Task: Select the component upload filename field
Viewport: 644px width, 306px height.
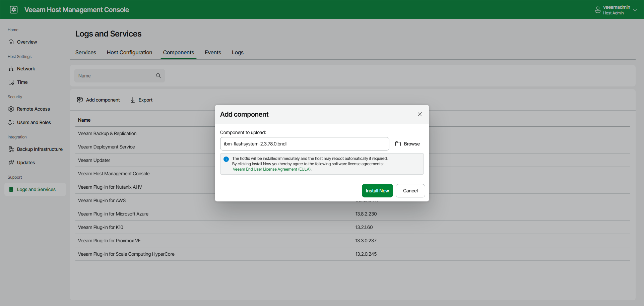Action: [x=304, y=143]
